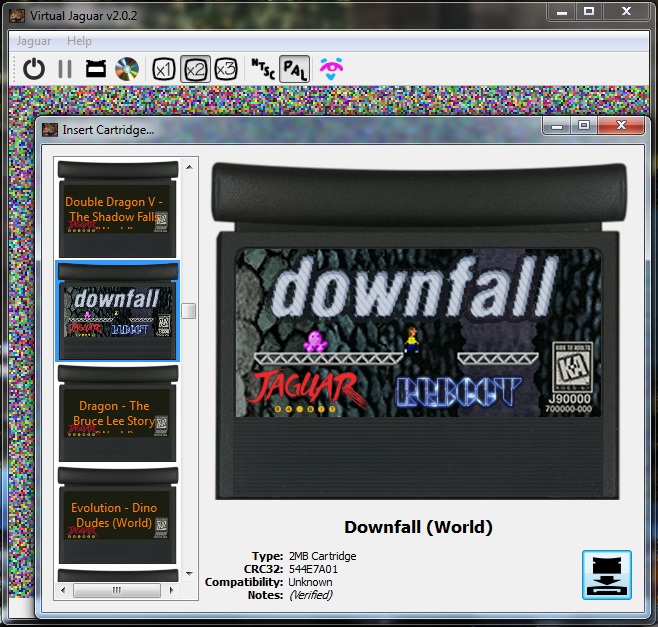
Task: Click the horizontal scrollbar thumb
Action: point(117,590)
